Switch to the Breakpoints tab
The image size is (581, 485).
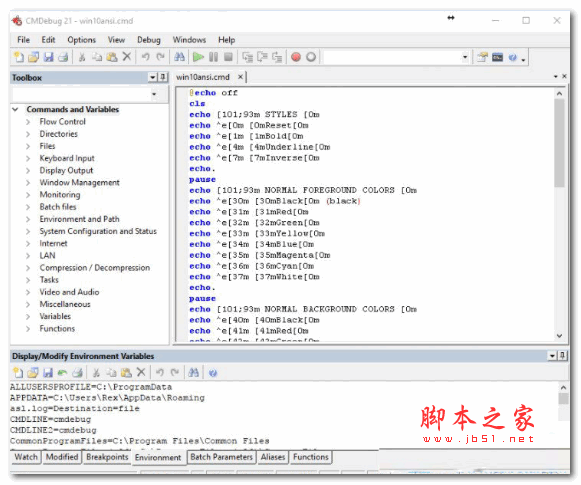coord(107,457)
